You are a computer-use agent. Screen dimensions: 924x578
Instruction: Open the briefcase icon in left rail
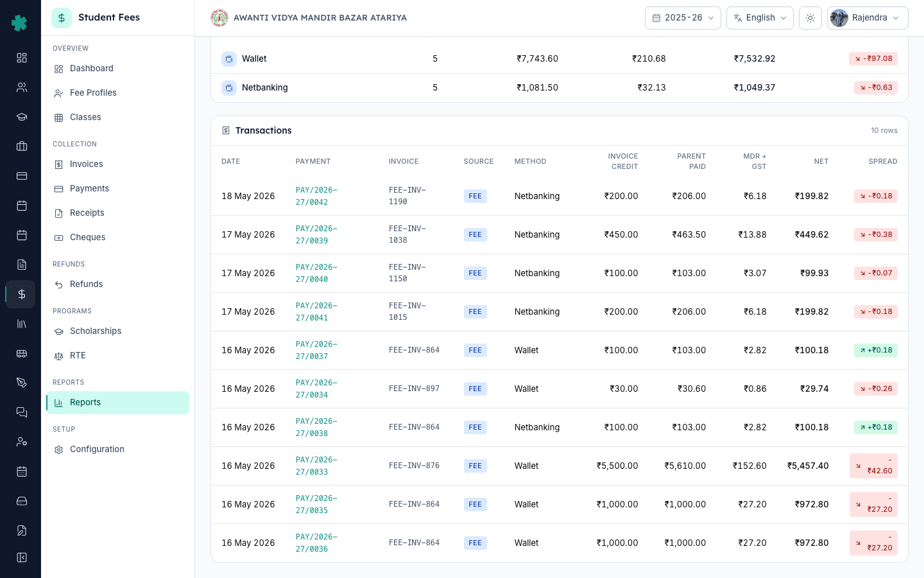(x=22, y=146)
